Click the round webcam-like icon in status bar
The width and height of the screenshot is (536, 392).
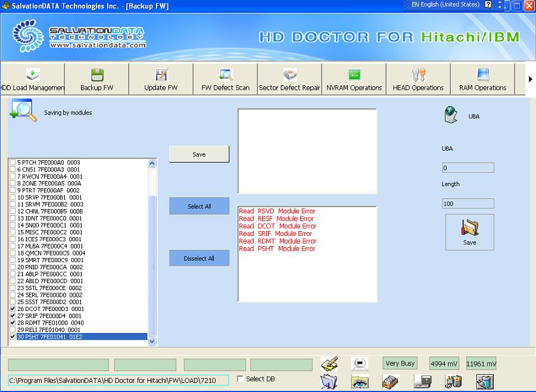point(360,363)
